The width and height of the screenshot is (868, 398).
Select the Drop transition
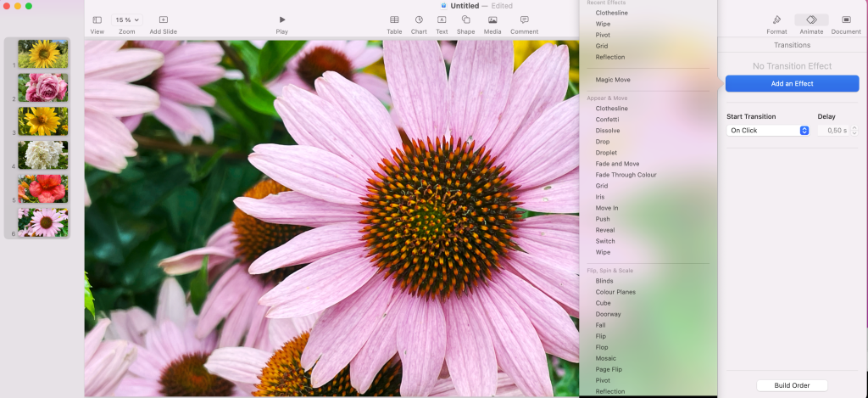[x=603, y=142]
